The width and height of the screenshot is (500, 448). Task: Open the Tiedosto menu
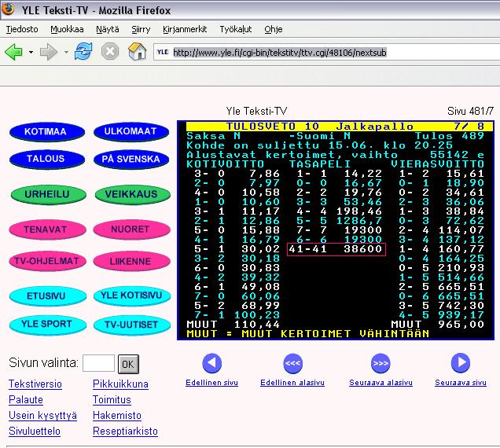point(22,29)
